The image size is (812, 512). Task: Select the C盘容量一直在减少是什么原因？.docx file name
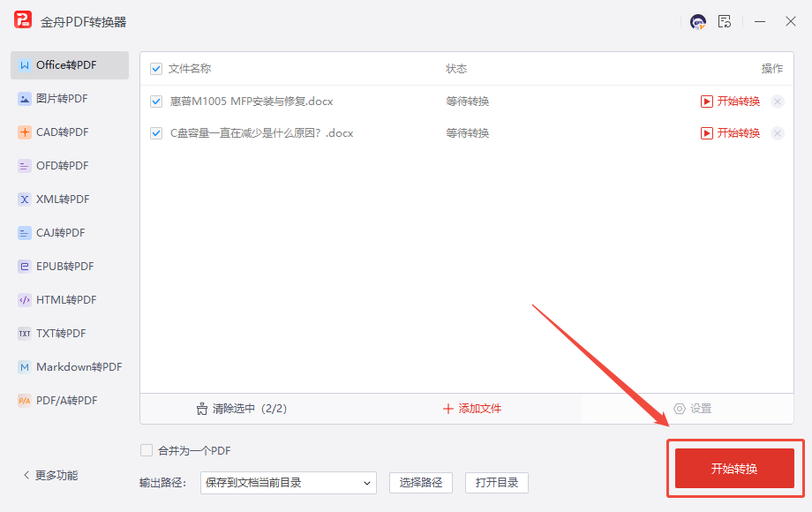(x=261, y=133)
